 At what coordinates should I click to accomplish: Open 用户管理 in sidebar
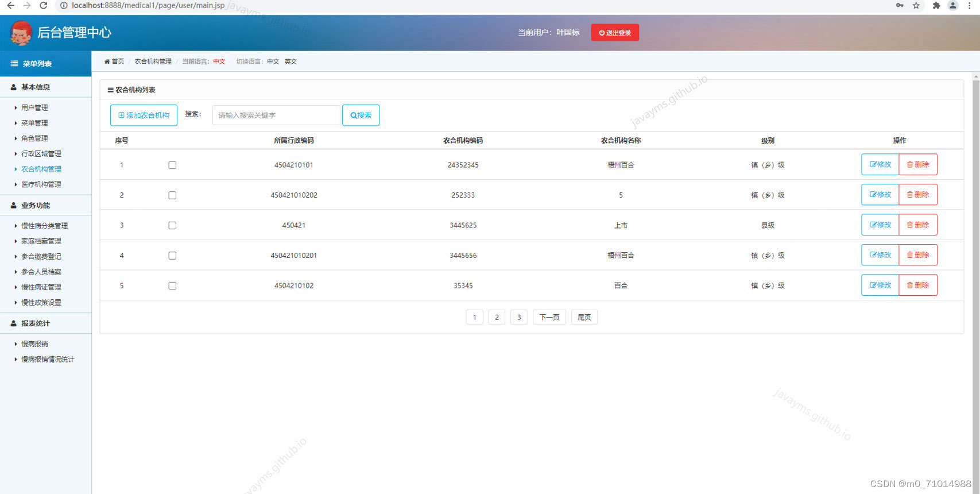pyautogui.click(x=34, y=107)
